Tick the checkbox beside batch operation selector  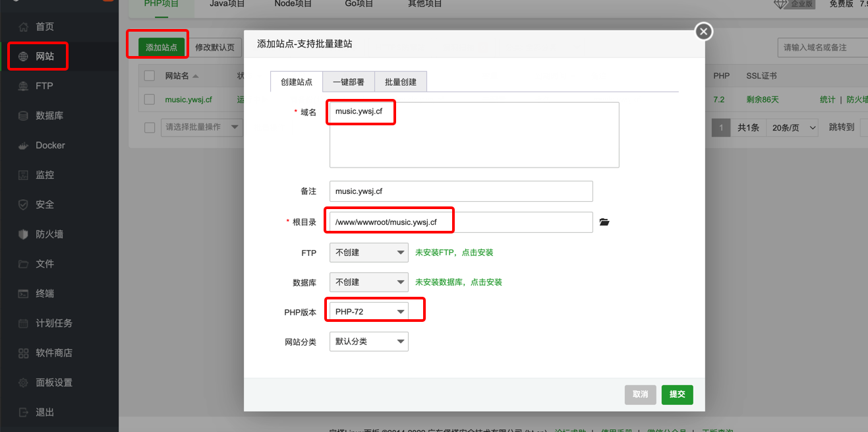click(x=150, y=127)
